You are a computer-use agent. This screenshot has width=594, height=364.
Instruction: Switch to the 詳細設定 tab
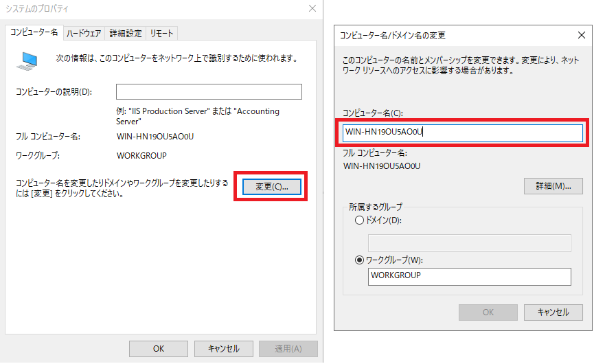[125, 33]
